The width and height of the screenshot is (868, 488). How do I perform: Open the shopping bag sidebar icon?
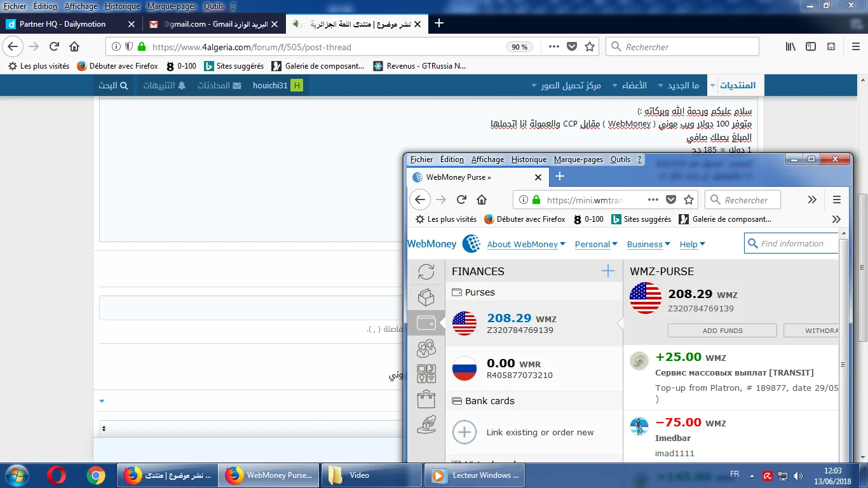click(x=426, y=399)
